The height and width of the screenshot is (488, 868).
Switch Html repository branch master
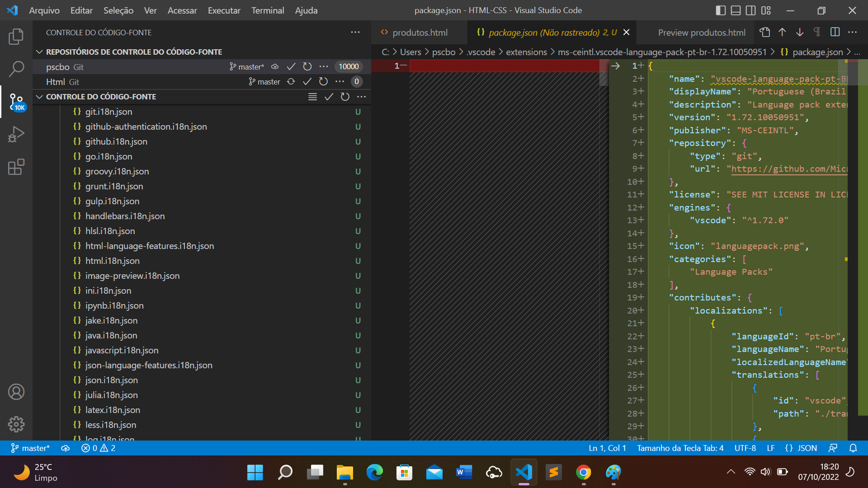[264, 81]
